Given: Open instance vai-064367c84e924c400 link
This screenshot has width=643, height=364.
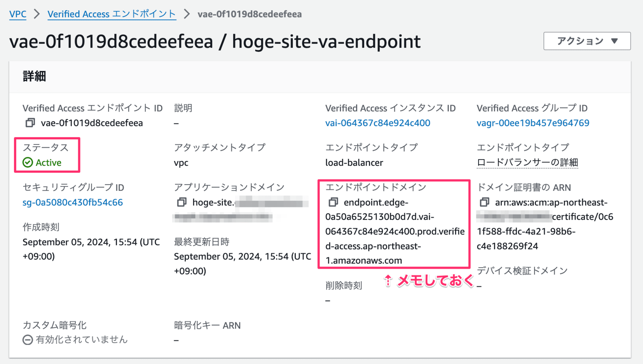Looking at the screenshot, I should pos(378,123).
